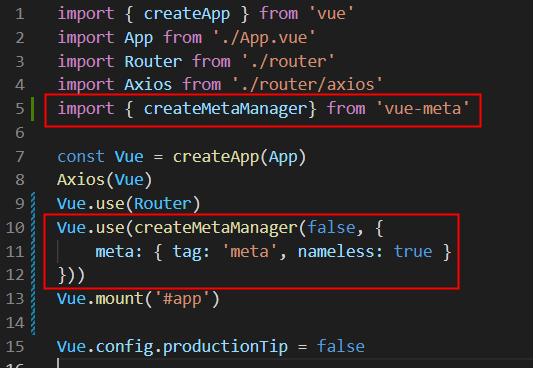Click line number 13 in the gutter
This screenshot has height=368, width=533.
tap(15, 299)
